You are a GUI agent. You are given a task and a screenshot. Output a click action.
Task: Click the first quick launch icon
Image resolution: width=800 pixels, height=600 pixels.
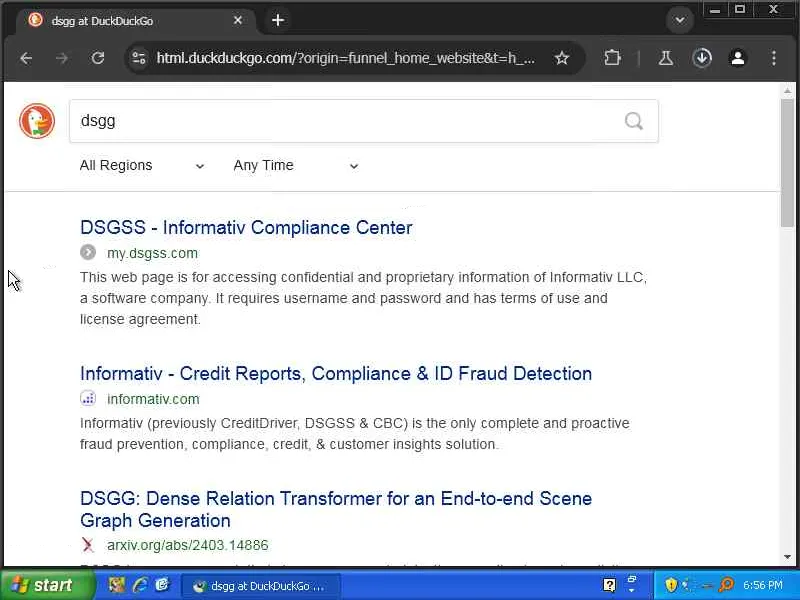tap(116, 585)
